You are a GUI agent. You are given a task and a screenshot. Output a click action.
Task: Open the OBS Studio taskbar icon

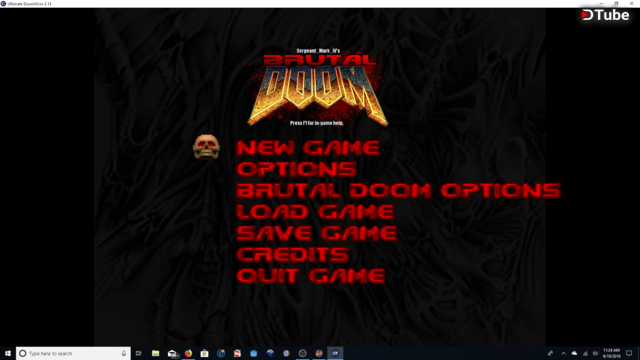click(x=302, y=353)
